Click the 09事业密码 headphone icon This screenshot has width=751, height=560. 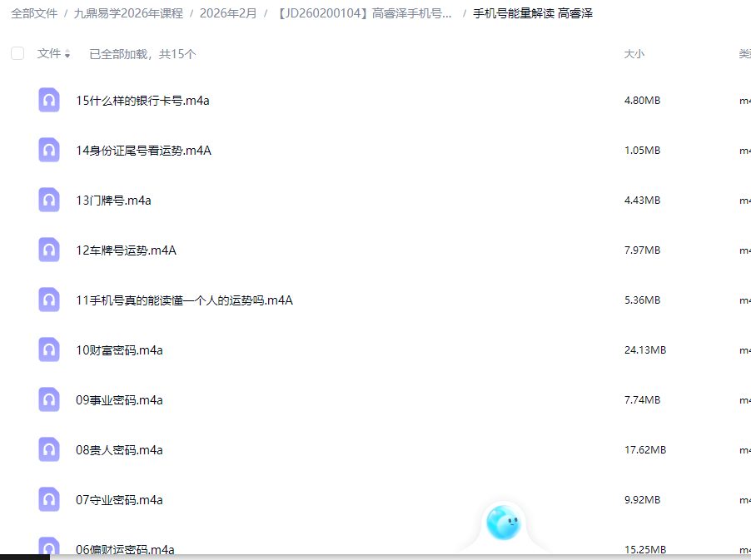click(x=49, y=399)
